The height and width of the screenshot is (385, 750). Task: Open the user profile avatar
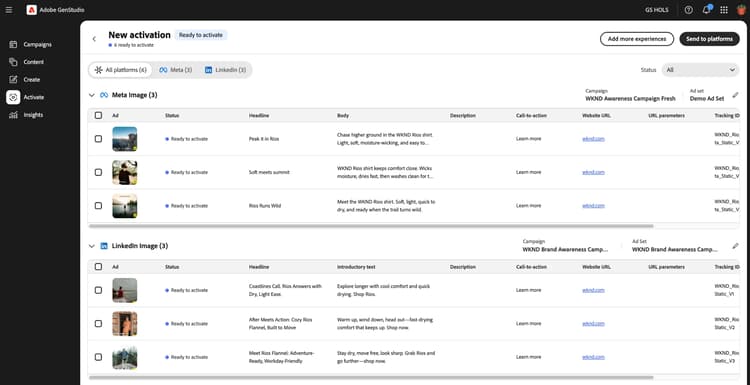coord(741,10)
